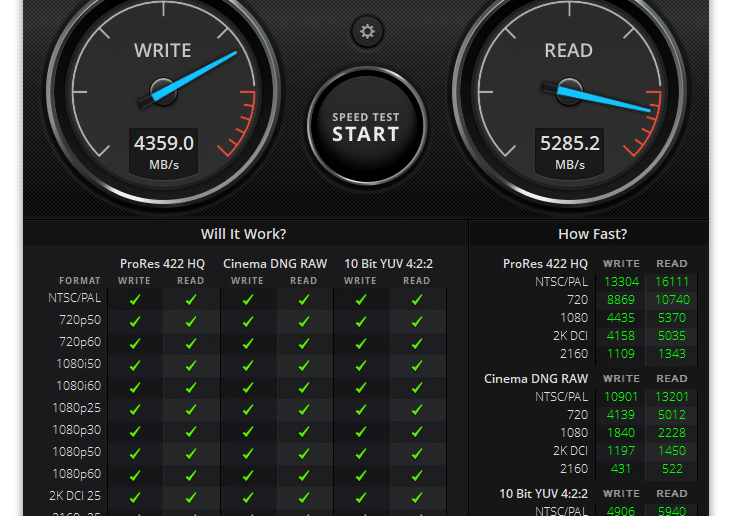
Task: Click the 1080p30 ProRes 422 HQ write checkmark
Action: click(x=135, y=431)
